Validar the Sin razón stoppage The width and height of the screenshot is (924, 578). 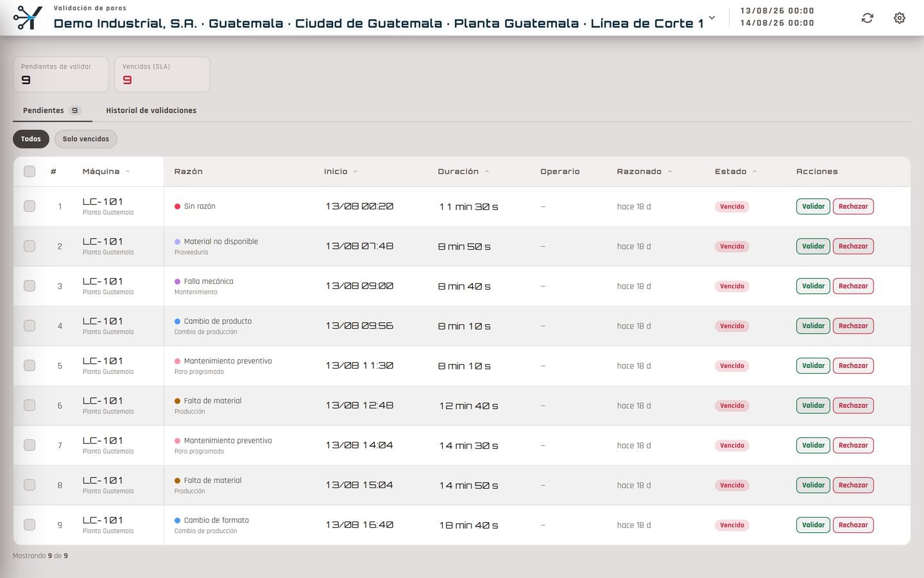[x=813, y=206]
